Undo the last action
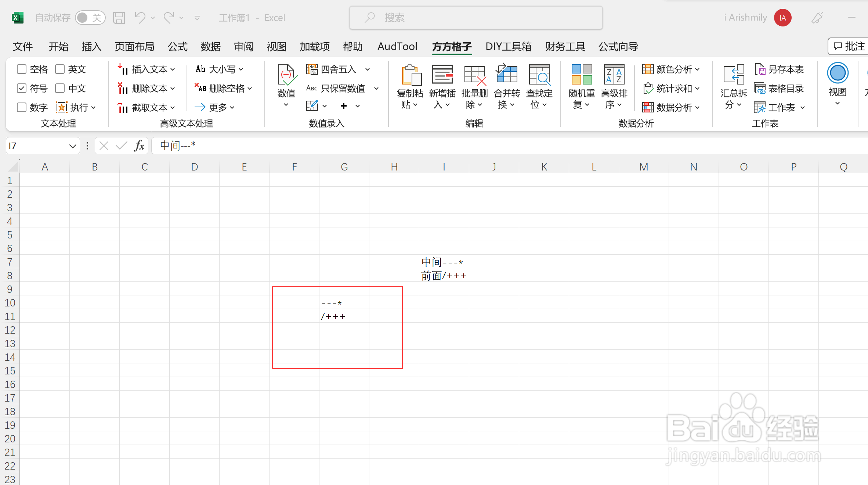The image size is (868, 485). point(140,17)
